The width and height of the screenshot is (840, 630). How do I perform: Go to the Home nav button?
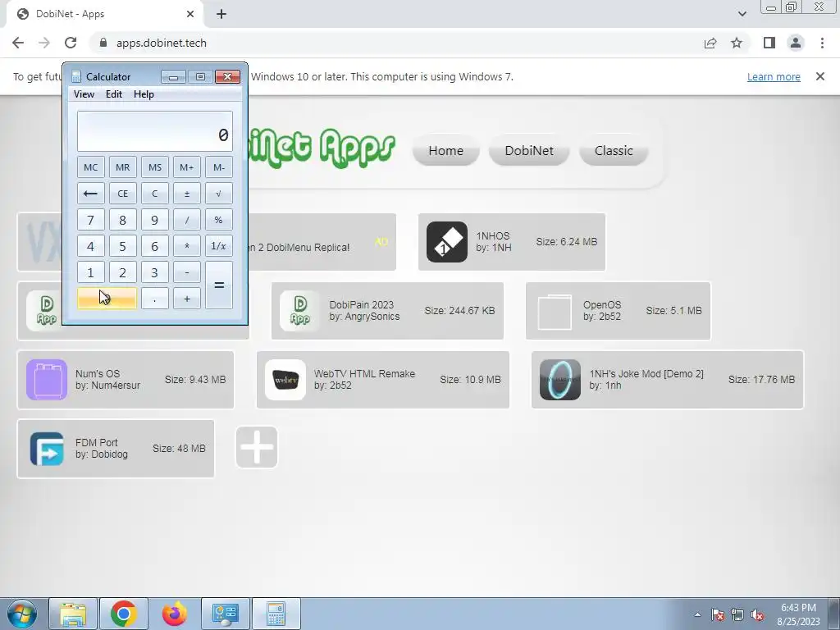click(x=445, y=151)
